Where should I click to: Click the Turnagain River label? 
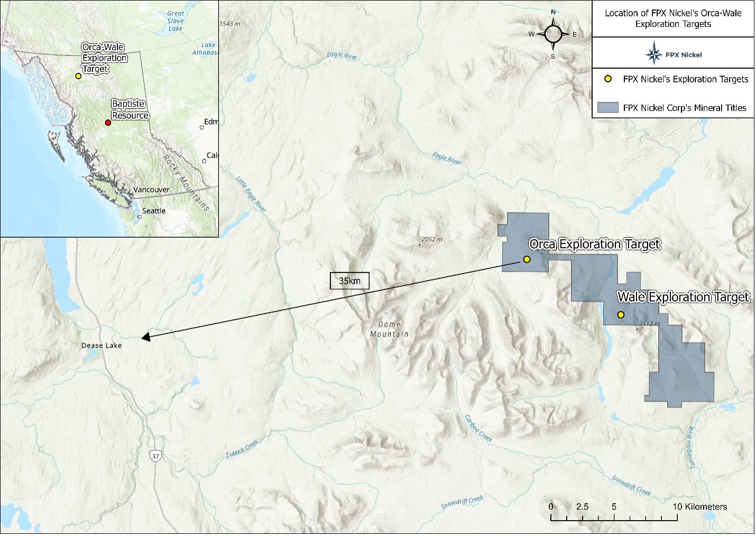[x=691, y=447]
